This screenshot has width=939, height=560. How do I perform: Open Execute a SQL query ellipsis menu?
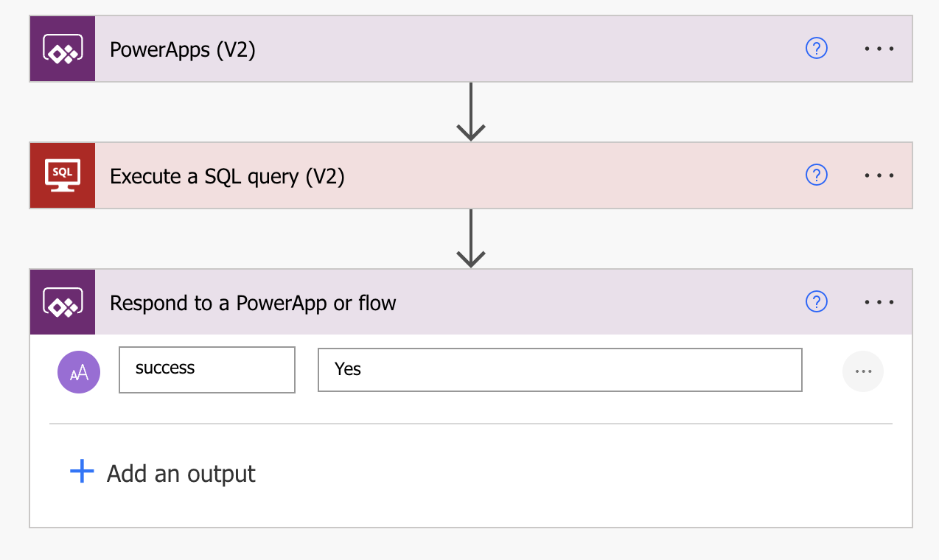click(879, 176)
